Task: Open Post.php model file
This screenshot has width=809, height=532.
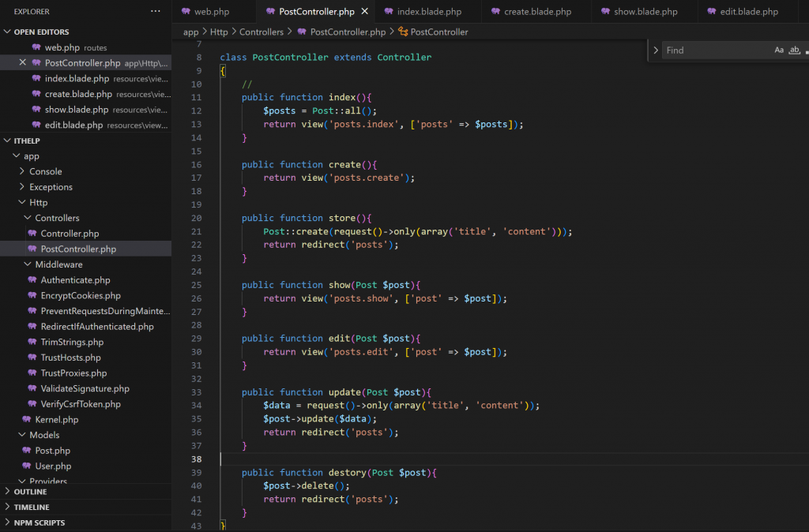Action: click(85, 450)
